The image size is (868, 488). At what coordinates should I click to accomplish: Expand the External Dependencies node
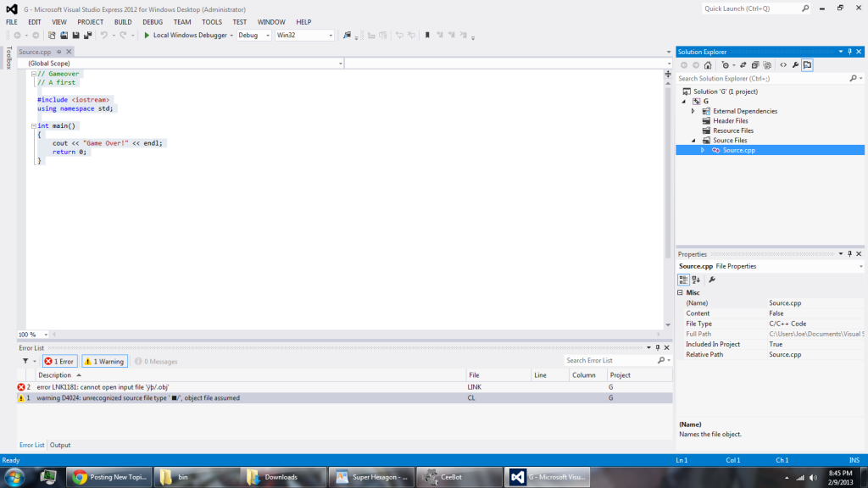click(693, 111)
